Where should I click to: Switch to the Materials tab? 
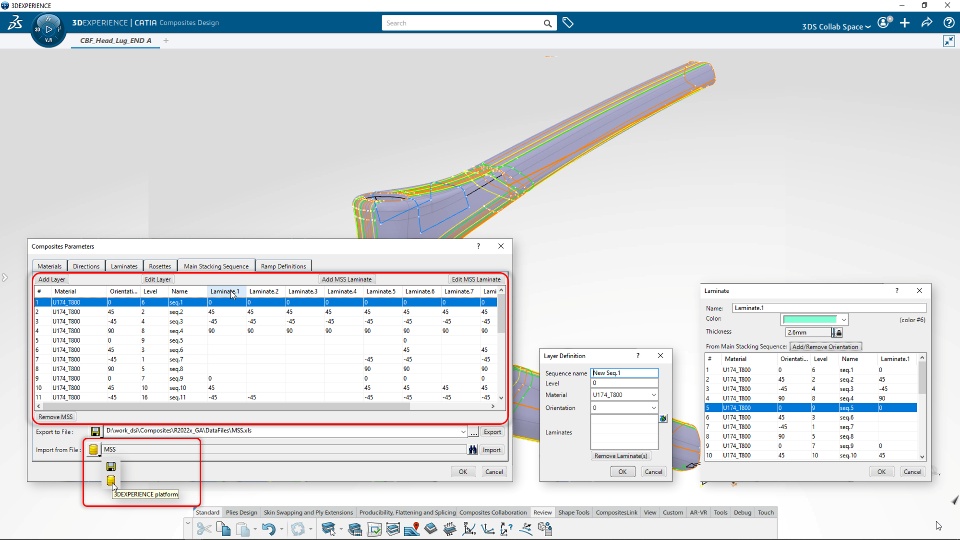(x=50, y=266)
